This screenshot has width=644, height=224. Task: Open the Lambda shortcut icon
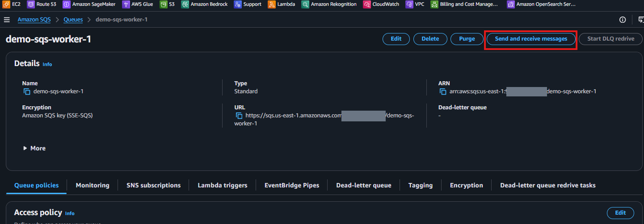[272, 4]
